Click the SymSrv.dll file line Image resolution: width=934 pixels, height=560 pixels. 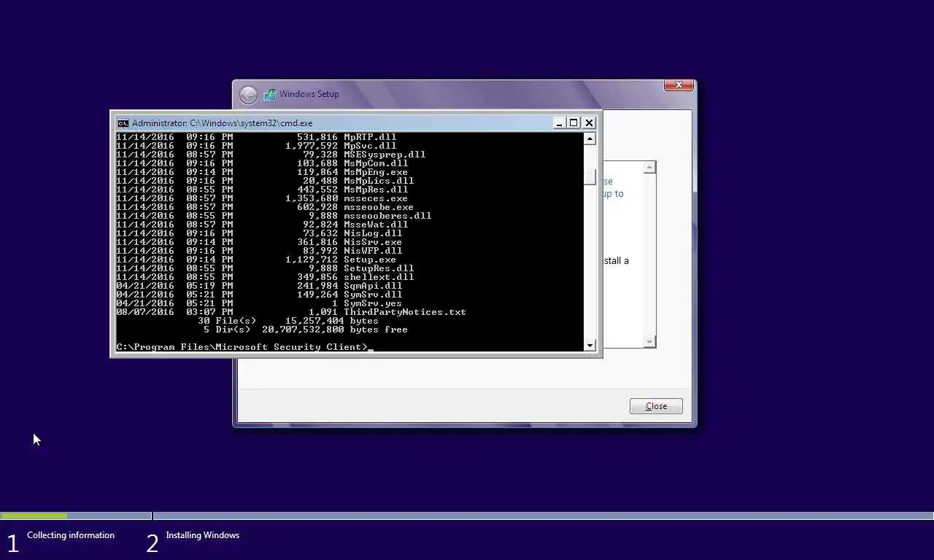[x=259, y=295]
